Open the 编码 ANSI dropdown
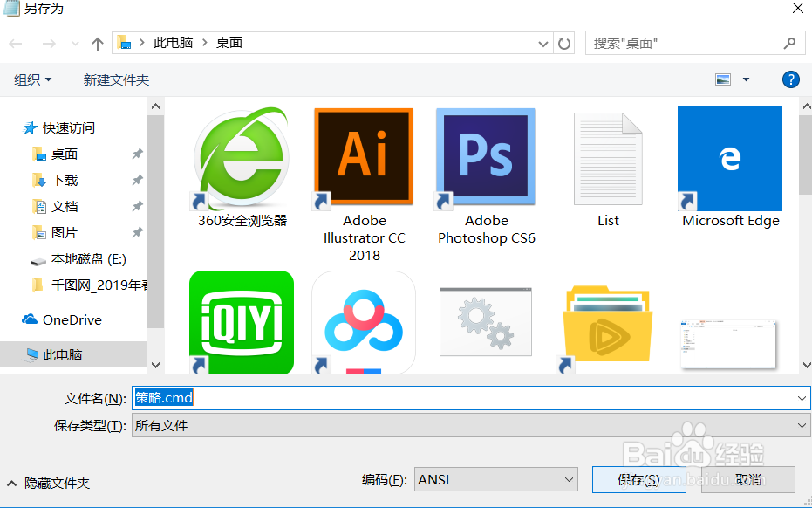The width and height of the screenshot is (812, 508). coord(496,479)
